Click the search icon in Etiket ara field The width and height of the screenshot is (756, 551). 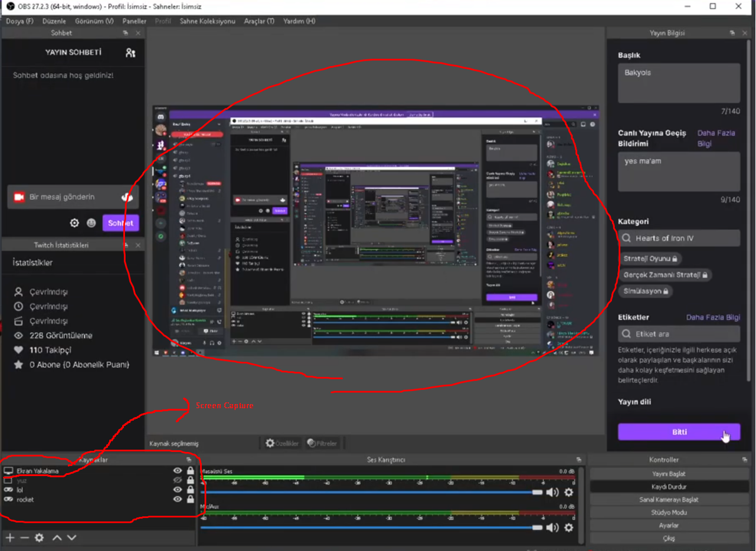click(x=627, y=334)
